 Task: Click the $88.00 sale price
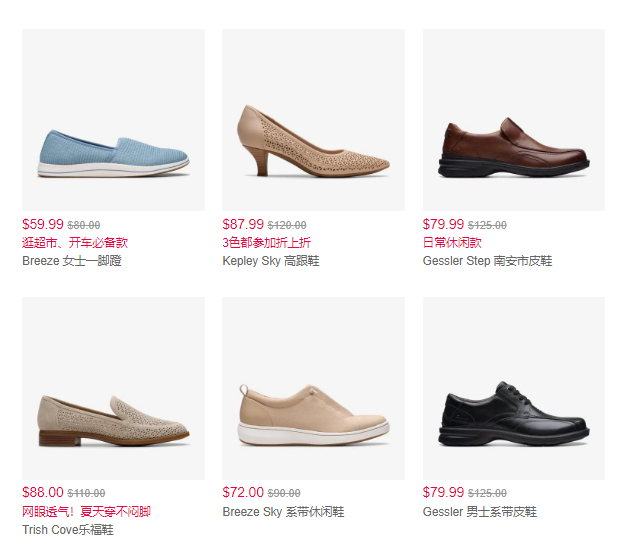click(x=43, y=492)
